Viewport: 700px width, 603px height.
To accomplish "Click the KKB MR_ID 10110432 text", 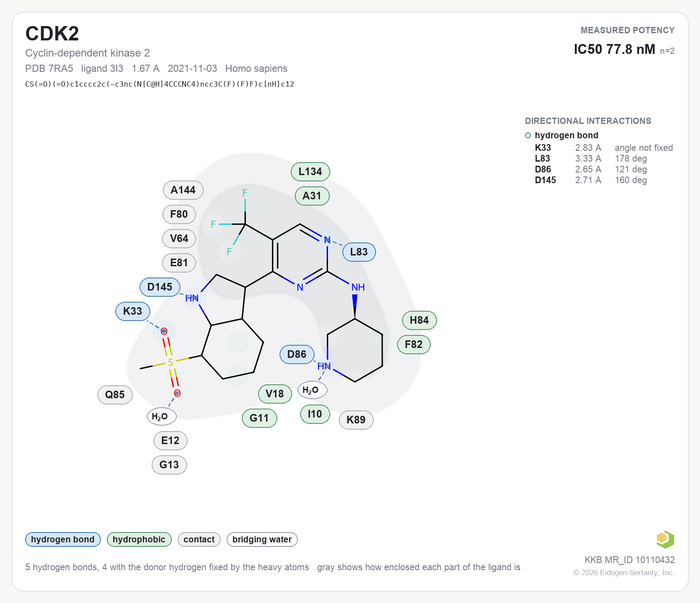I will pos(630,559).
